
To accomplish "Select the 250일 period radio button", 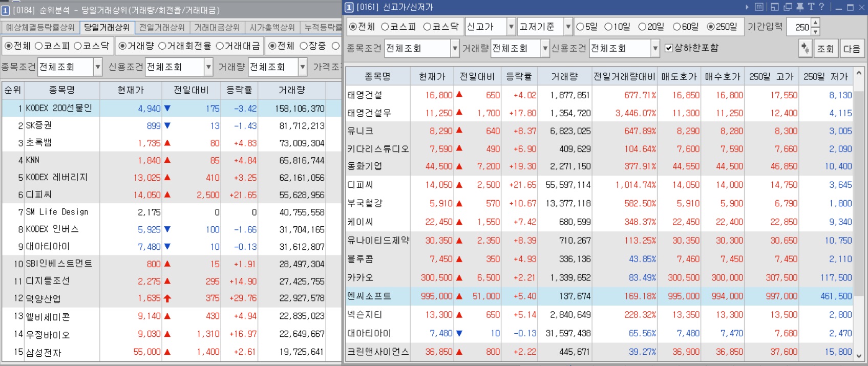I will (711, 27).
